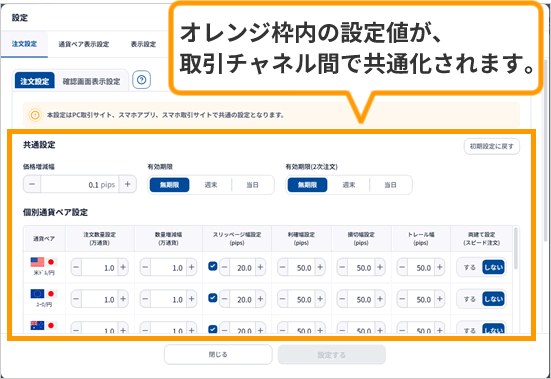551x379 pixels.
Task: Increase 損切幅設定 in USD/JPY row
Action: pos(380,267)
